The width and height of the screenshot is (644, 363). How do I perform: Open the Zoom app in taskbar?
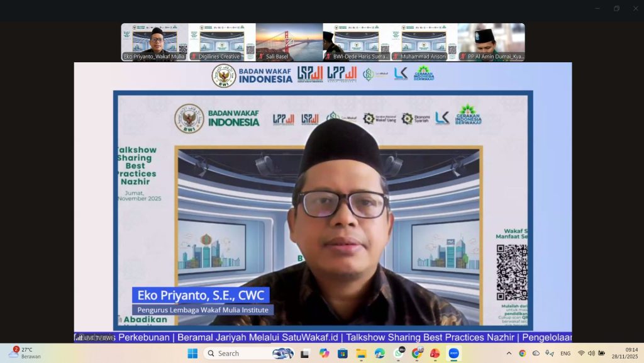pyautogui.click(x=453, y=354)
